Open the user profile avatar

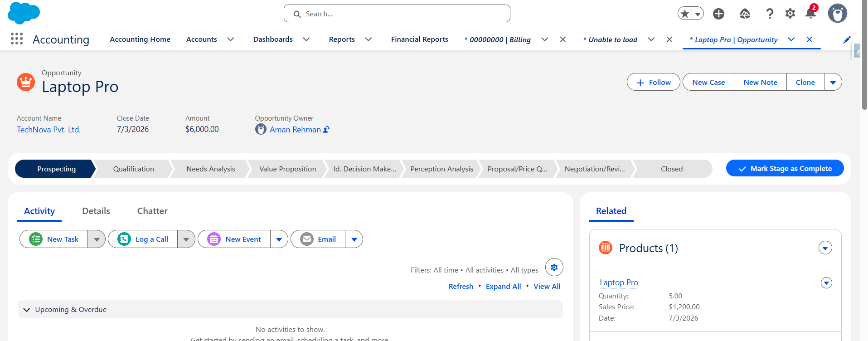[837, 13]
